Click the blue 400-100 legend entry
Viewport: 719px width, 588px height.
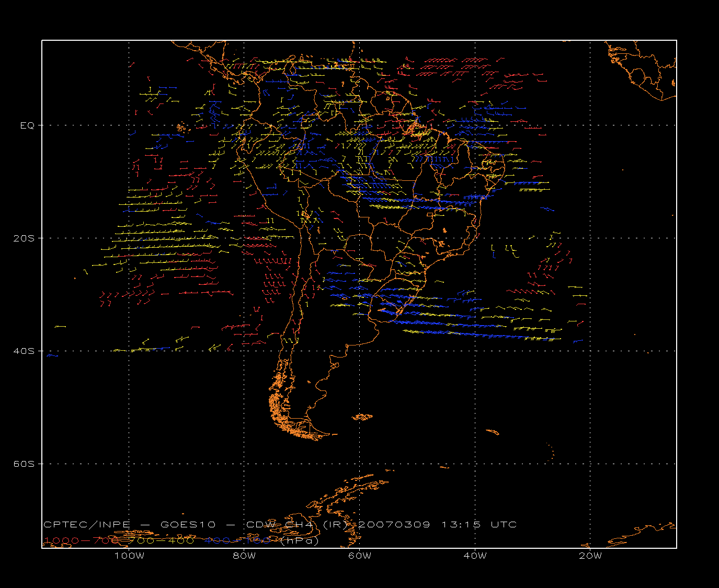click(x=238, y=540)
